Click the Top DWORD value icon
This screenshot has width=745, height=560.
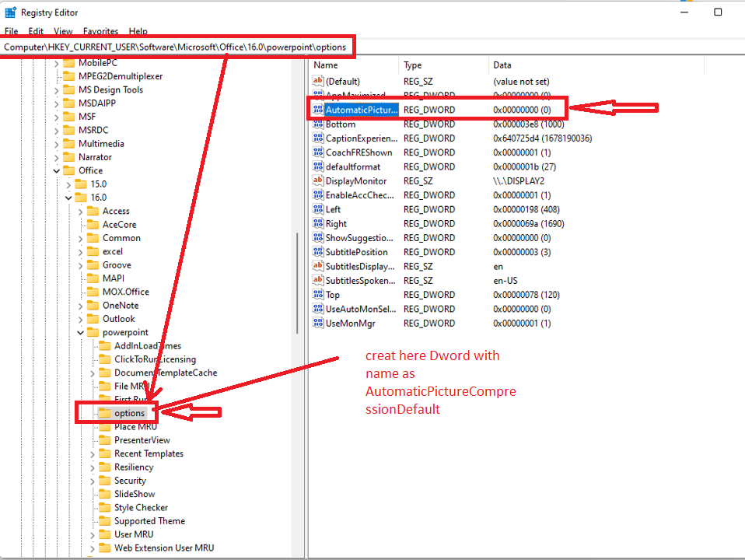pos(318,295)
